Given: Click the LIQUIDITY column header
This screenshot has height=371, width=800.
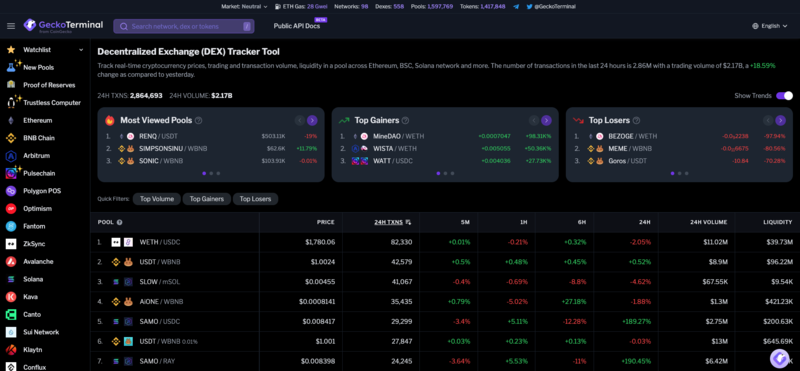Looking at the screenshot, I should click(x=778, y=222).
